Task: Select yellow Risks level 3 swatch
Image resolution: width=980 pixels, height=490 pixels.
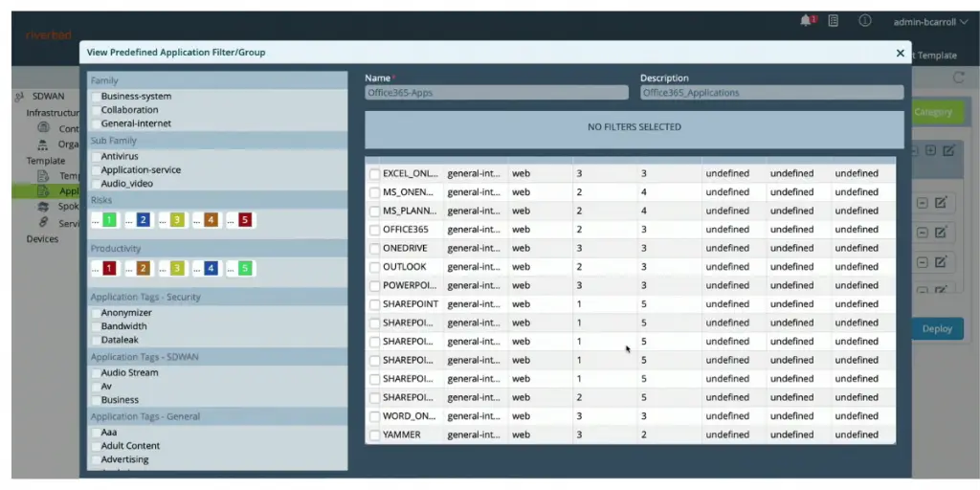Action: tap(177, 220)
